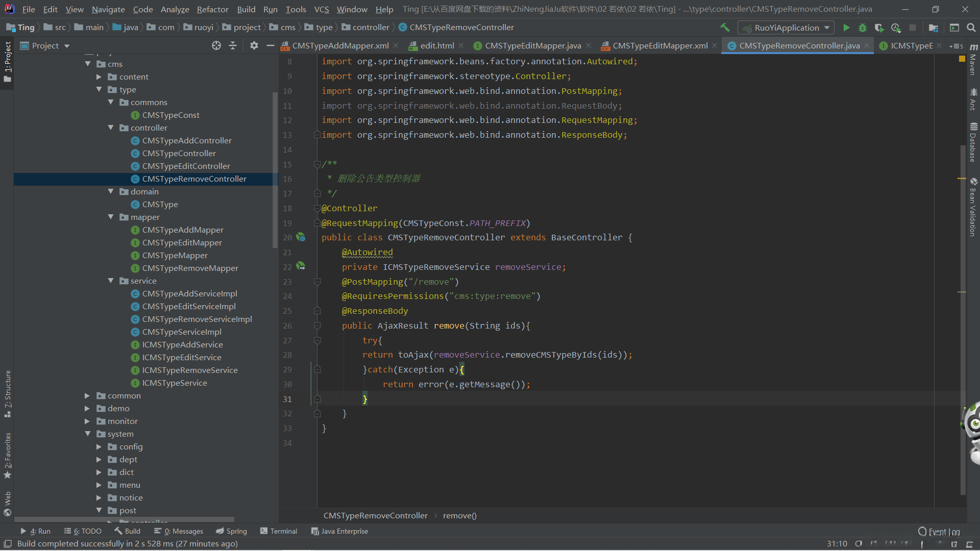Click the Search Everywhere magnifier icon
Image resolution: width=980 pixels, height=551 pixels.
click(971, 28)
